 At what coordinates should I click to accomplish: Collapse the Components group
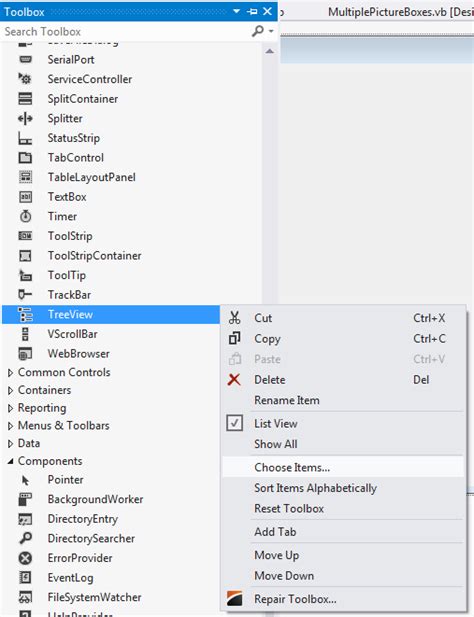tap(10, 461)
